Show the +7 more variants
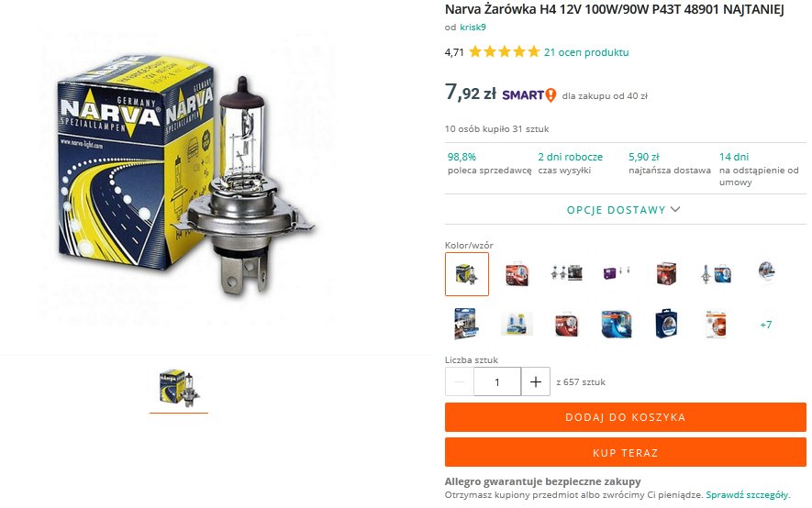Image resolution: width=812 pixels, height=508 pixels. pos(766,325)
